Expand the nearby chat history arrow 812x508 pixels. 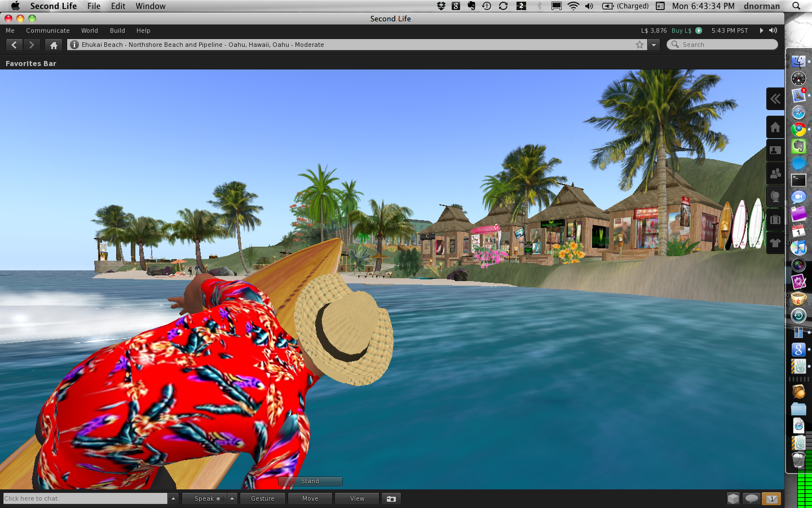(x=173, y=498)
